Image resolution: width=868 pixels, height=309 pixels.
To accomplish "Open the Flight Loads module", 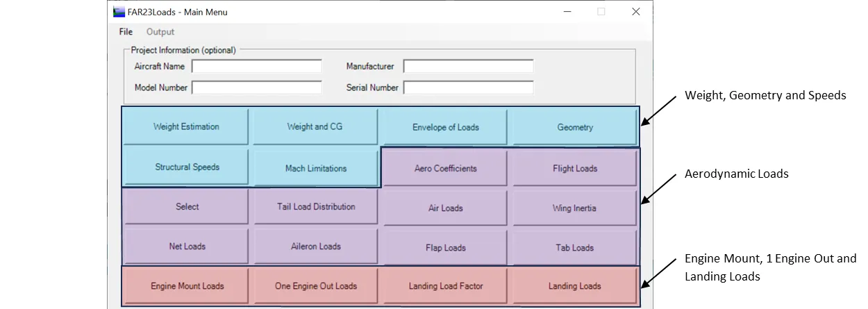I will [x=574, y=169].
